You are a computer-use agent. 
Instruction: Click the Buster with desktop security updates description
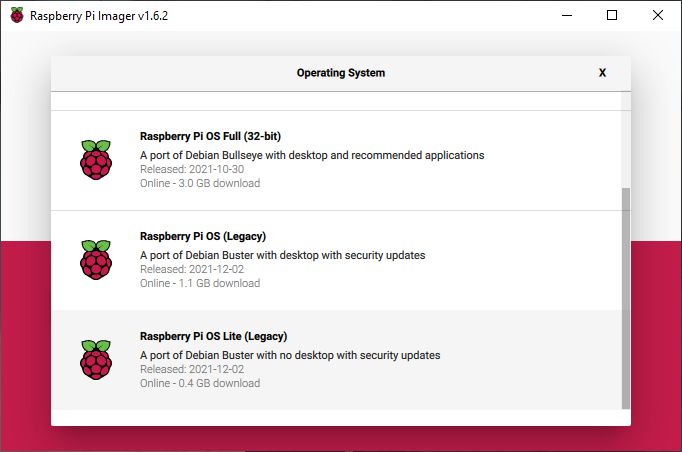[x=282, y=255]
